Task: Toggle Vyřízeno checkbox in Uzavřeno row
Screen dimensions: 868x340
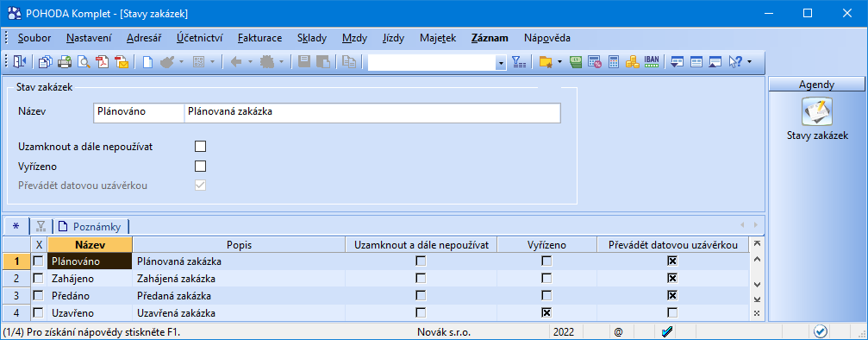Action: pyautogui.click(x=546, y=313)
